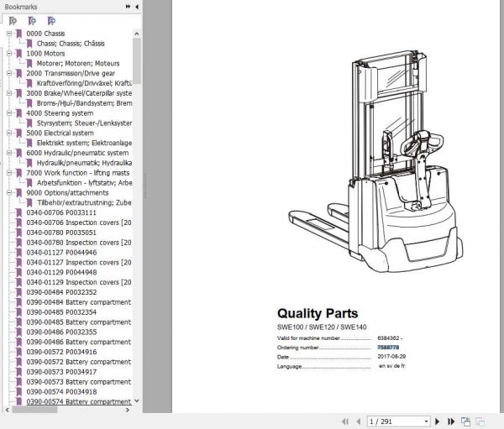Collapse the 9000 Options/attachments node

[x=9, y=193]
